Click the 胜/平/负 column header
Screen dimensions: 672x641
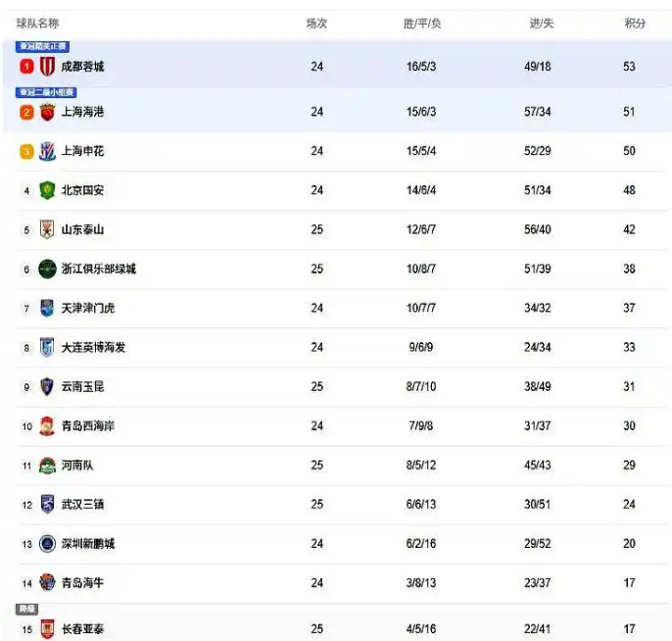422,24
